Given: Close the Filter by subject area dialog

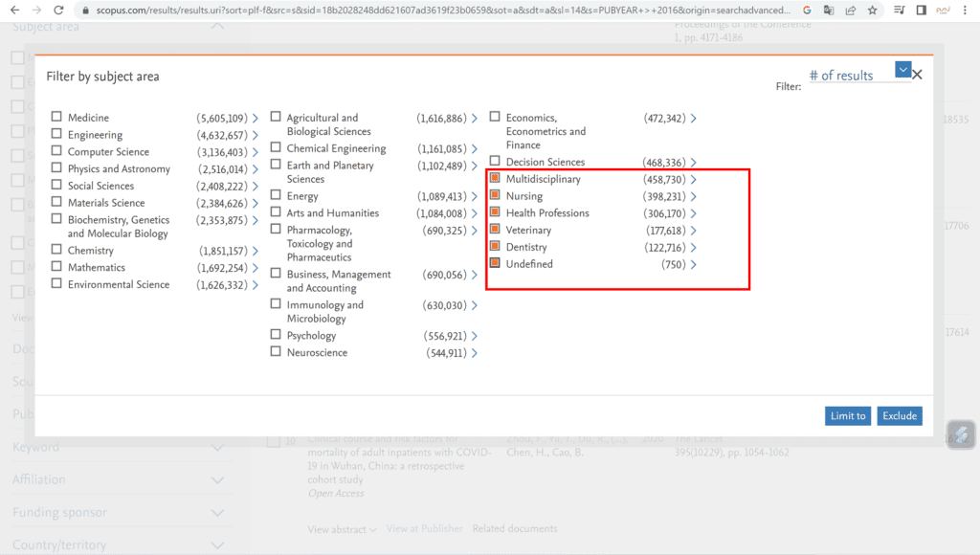Looking at the screenshot, I should coord(917,72).
